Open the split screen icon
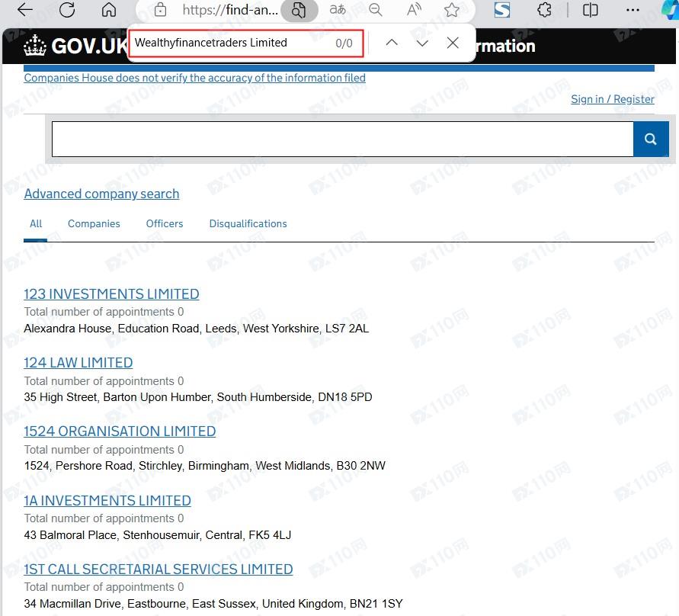The image size is (679, 616). (591, 10)
